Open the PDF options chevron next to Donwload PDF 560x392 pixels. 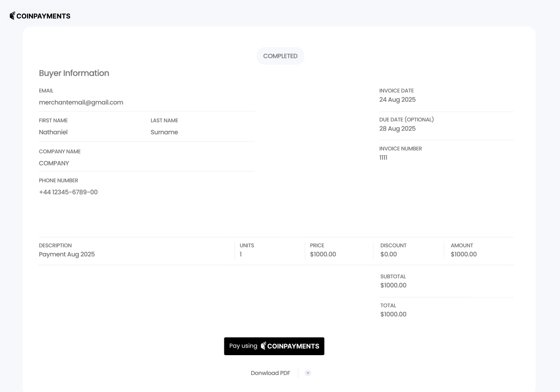(x=308, y=373)
